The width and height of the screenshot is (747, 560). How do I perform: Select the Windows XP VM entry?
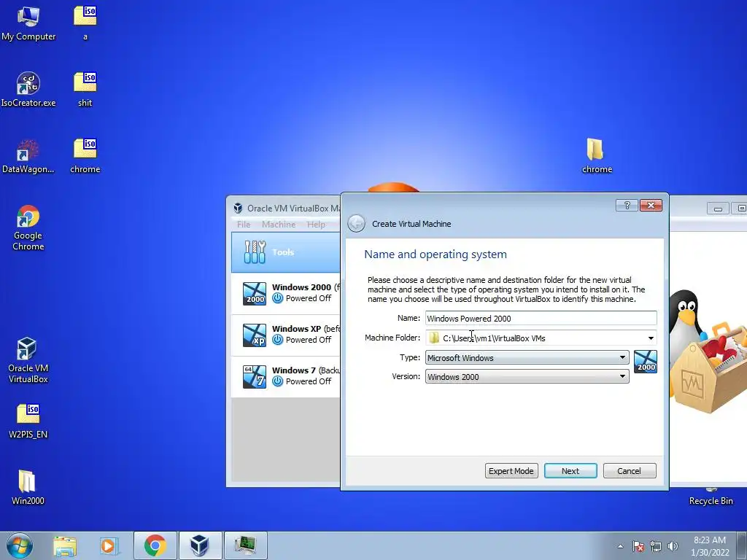286,334
